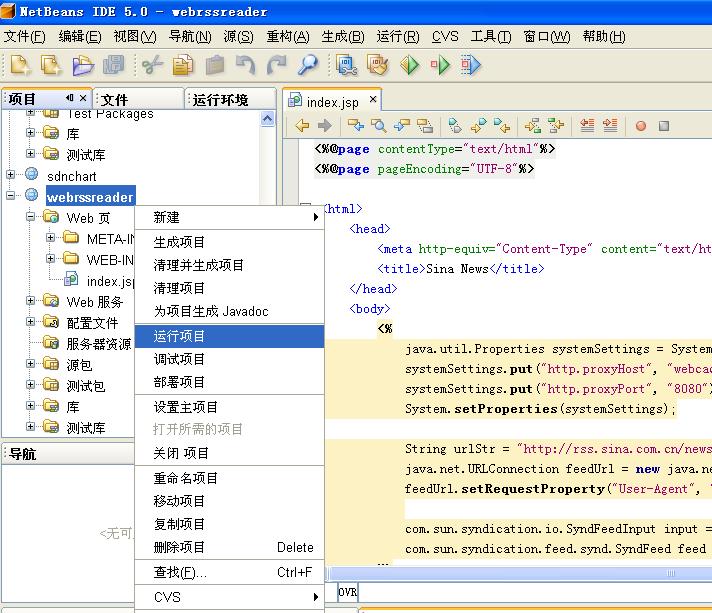
Task: Clean and build main project icon
Action: (x=378, y=65)
